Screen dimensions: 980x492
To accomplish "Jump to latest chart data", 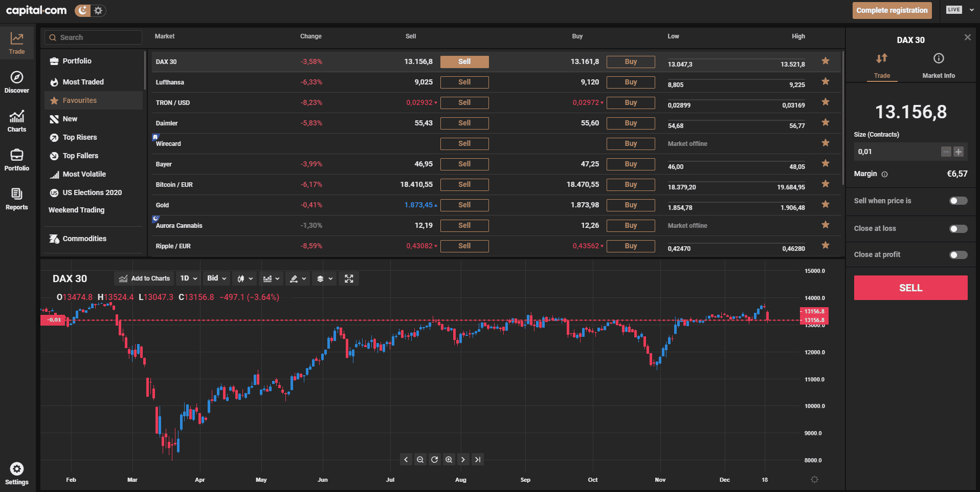I will tap(477, 459).
